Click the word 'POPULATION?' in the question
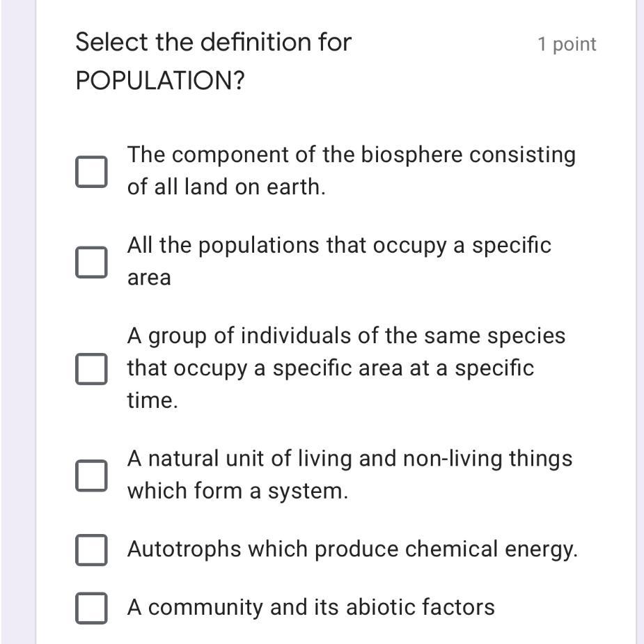The height and width of the screenshot is (644, 644). (x=160, y=81)
